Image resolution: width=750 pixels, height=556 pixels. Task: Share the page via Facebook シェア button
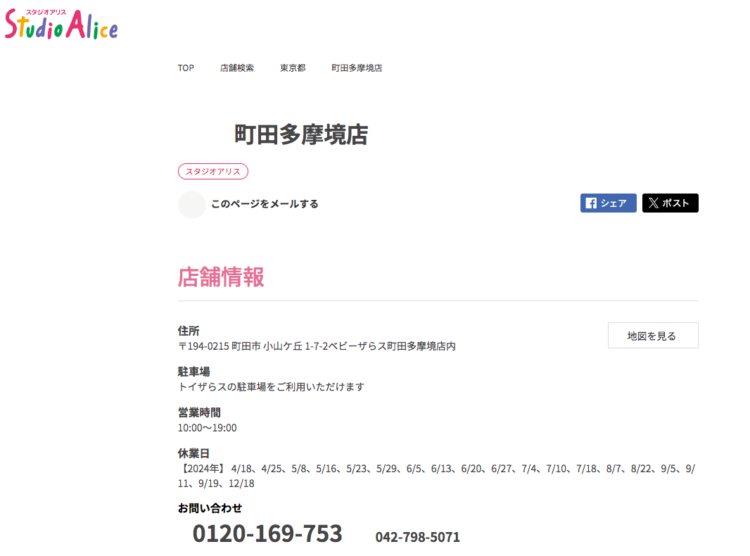pos(608,203)
